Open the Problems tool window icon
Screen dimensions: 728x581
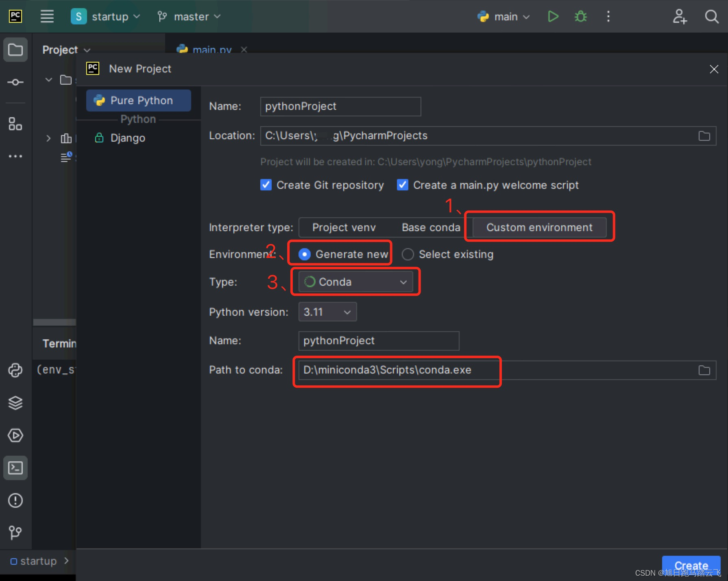pos(15,500)
